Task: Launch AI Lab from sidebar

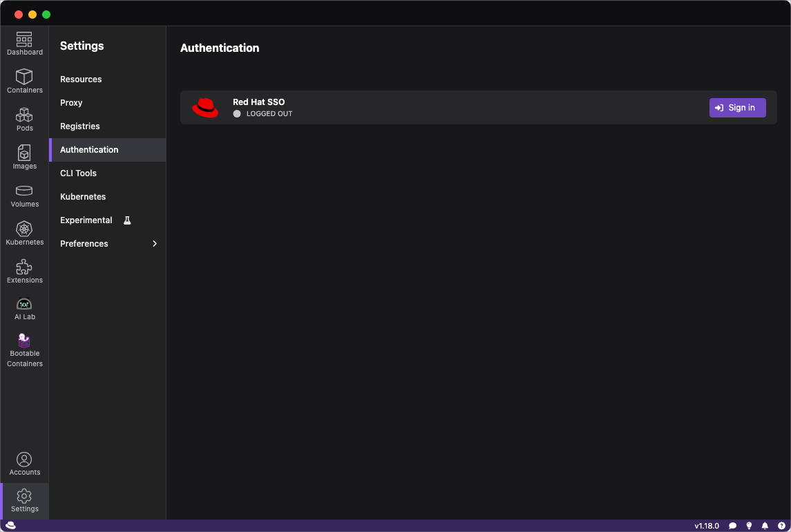Action: (24, 308)
